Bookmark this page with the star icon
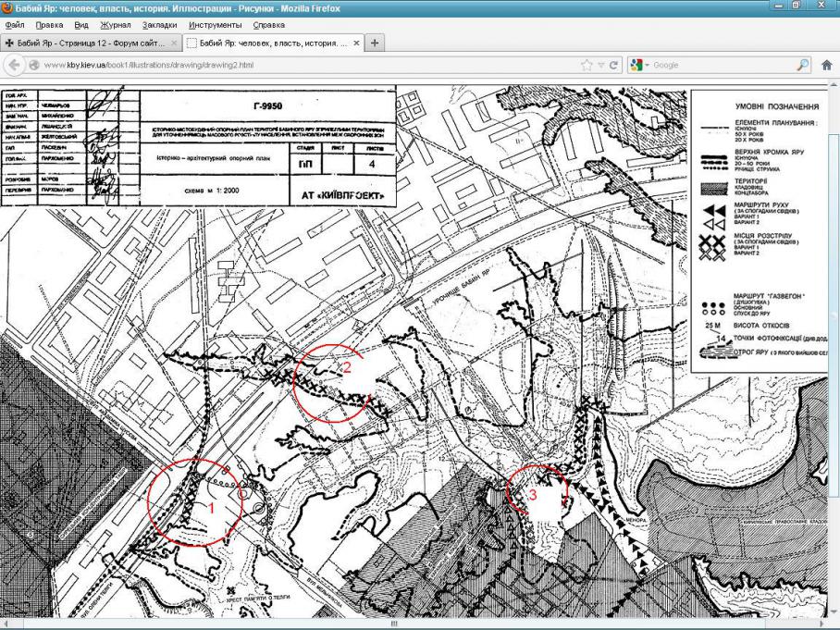Viewport: 840px width, 630px height. pyautogui.click(x=586, y=66)
